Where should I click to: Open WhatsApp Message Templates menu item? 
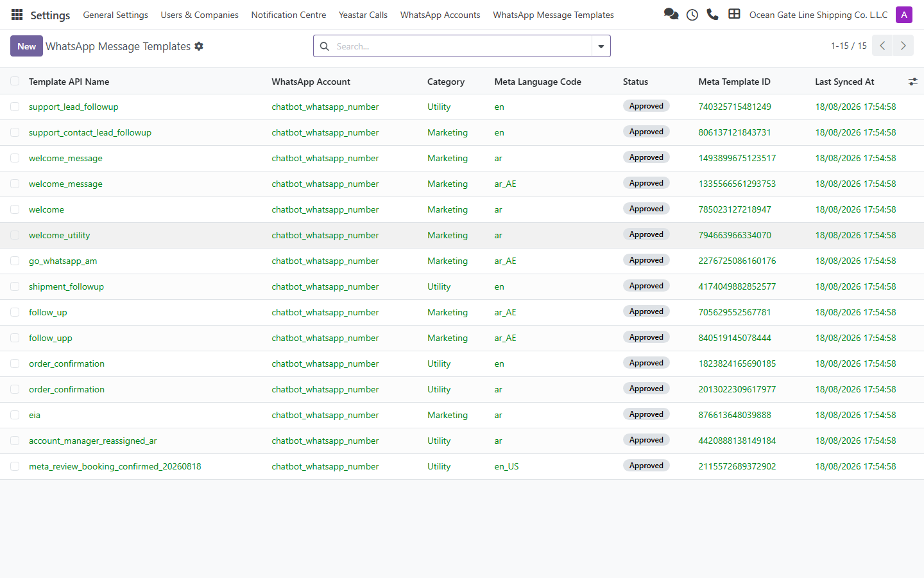(553, 15)
